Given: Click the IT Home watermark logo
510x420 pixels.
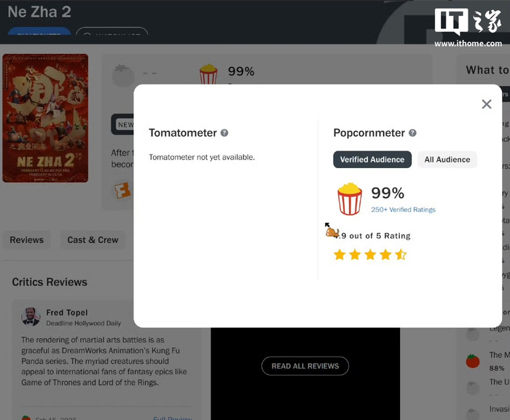Looking at the screenshot, I should click(x=468, y=28).
